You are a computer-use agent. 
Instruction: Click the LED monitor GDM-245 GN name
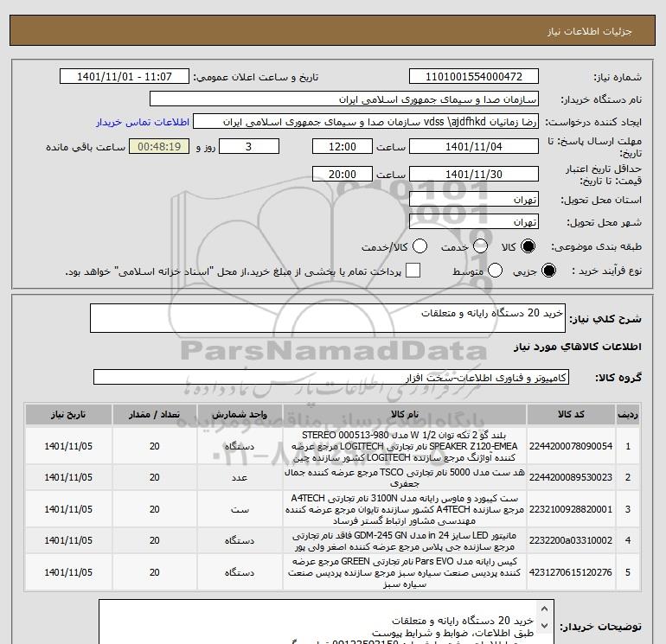405,541
